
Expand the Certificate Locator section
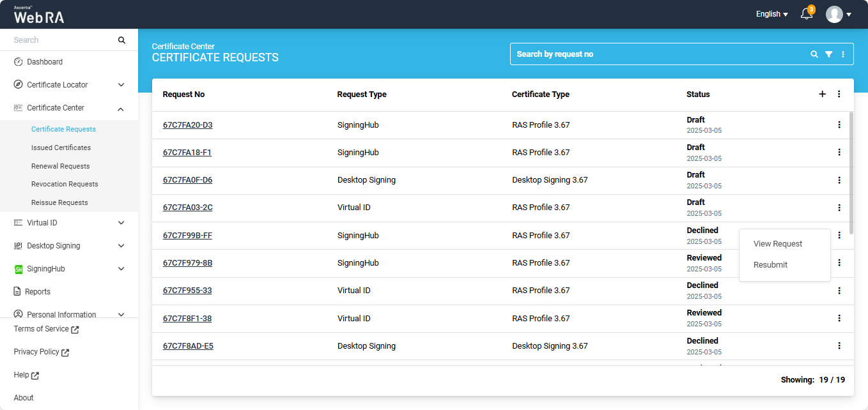(x=121, y=85)
